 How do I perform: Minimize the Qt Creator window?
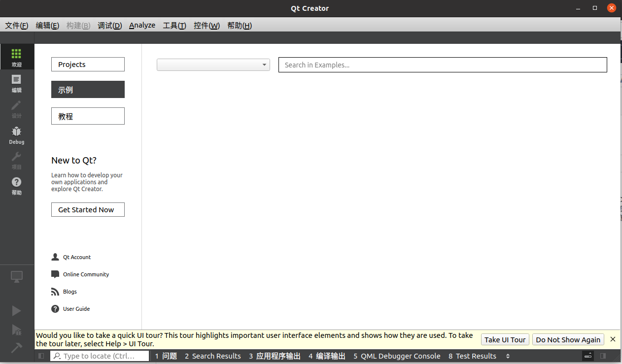pos(579,8)
